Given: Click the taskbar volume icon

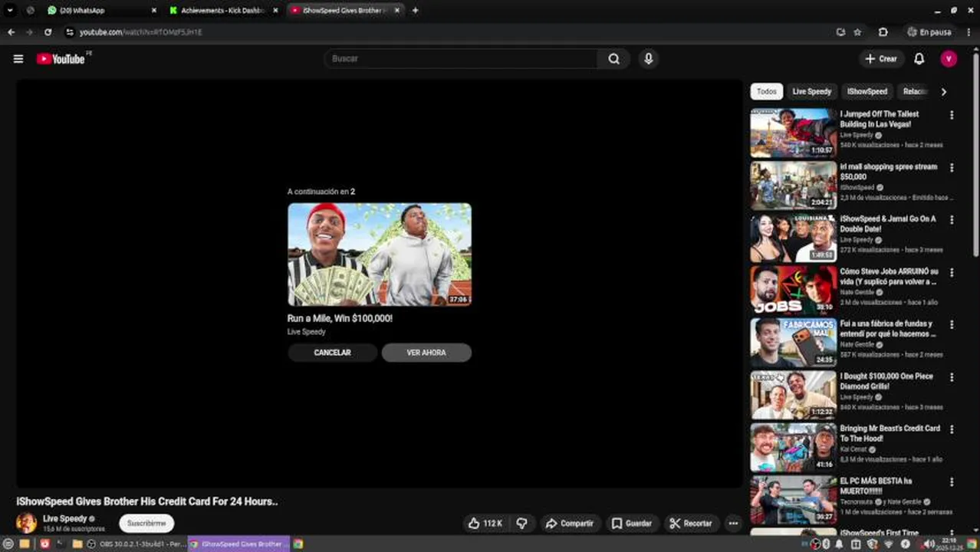Looking at the screenshot, I should click(929, 544).
